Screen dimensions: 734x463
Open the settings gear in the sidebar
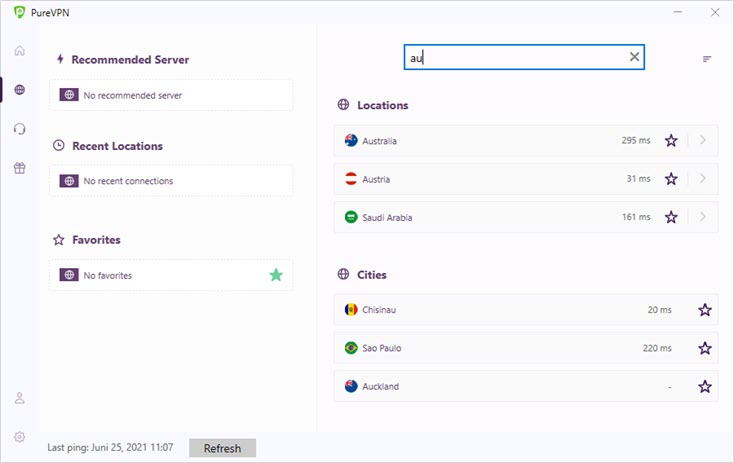pos(19,437)
